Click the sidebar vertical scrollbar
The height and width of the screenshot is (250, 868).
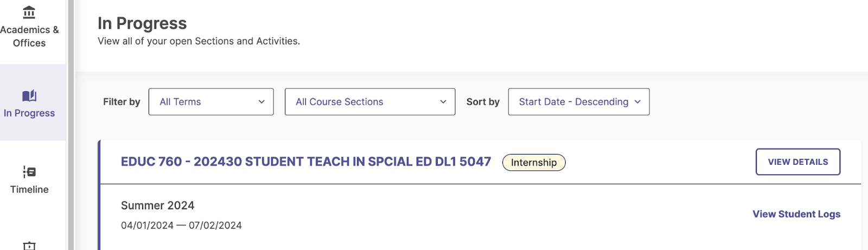coord(71,125)
